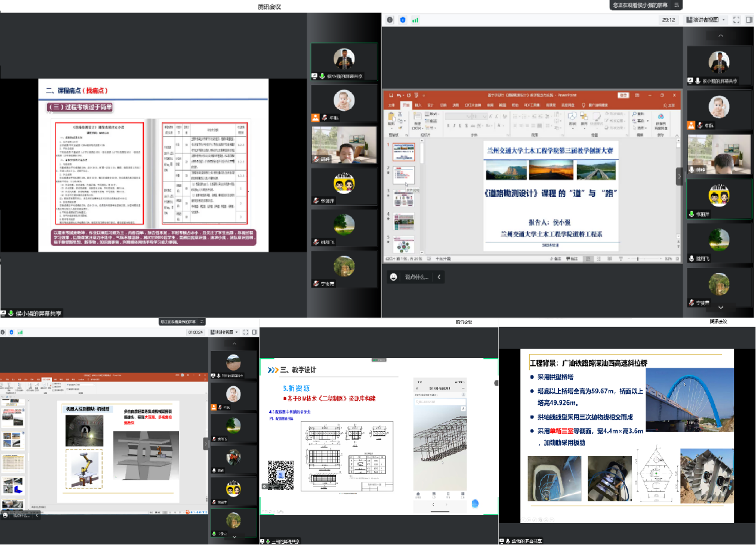Image resolution: width=756 pixels, height=545 pixels.
Task: Click the blue security shield icon in bottom-left meeting window
Action: 11,332
